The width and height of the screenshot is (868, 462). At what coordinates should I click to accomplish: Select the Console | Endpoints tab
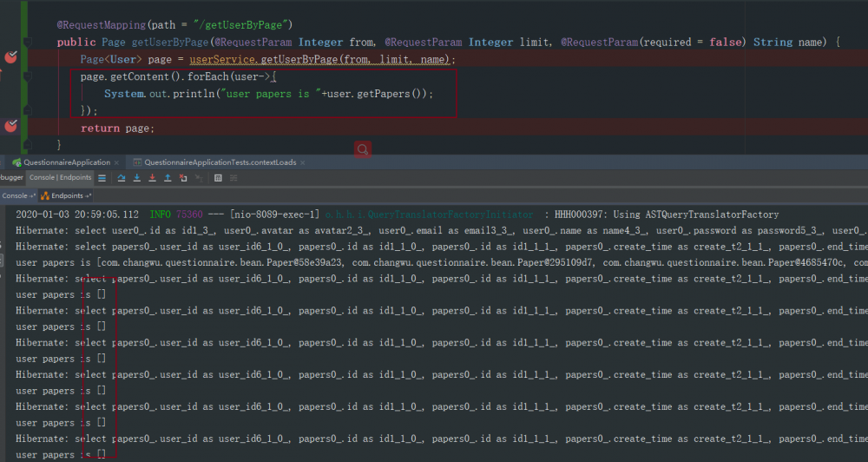pyautogui.click(x=60, y=178)
